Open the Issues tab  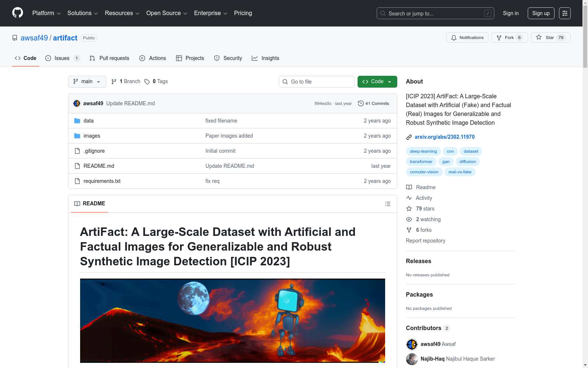pyautogui.click(x=62, y=58)
